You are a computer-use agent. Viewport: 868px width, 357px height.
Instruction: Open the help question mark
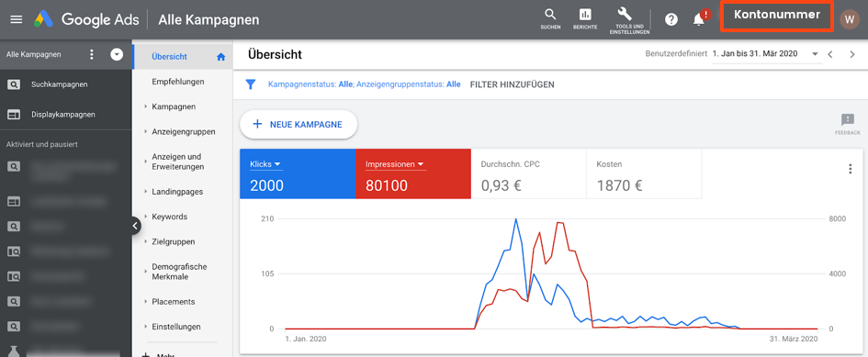671,19
